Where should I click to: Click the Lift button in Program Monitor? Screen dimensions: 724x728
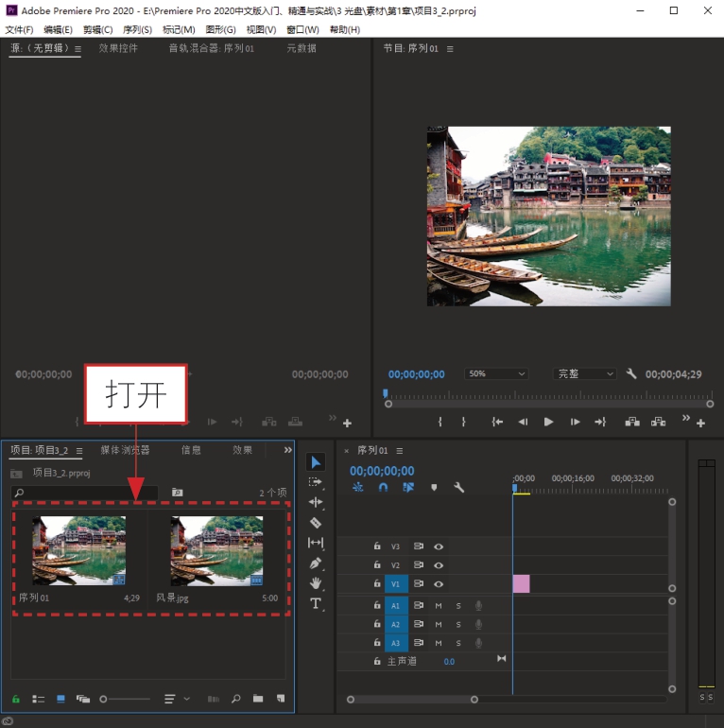click(632, 422)
